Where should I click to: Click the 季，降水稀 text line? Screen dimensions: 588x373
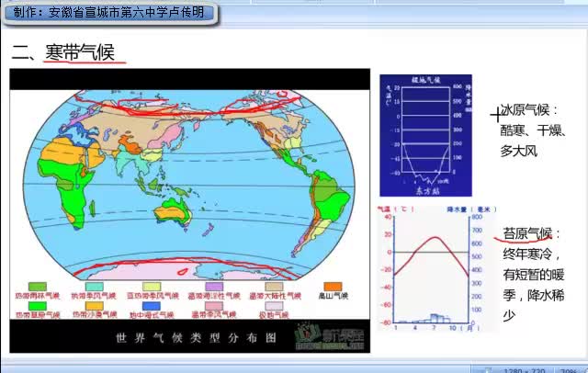pyautogui.click(x=534, y=295)
